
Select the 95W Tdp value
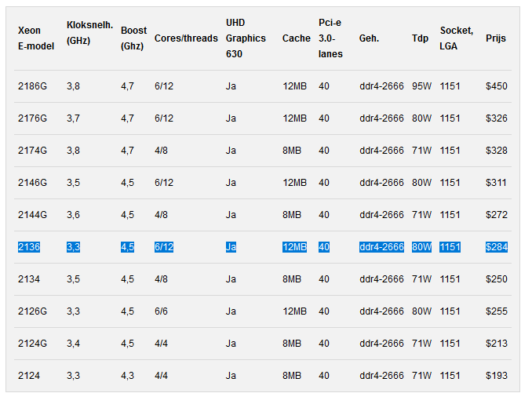click(x=421, y=86)
